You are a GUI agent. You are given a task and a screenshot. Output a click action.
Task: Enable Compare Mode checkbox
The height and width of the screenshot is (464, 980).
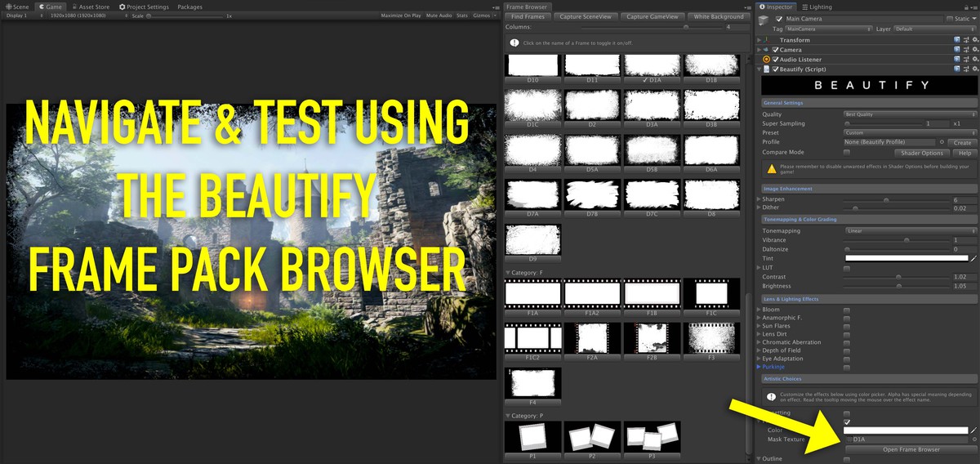pos(847,152)
